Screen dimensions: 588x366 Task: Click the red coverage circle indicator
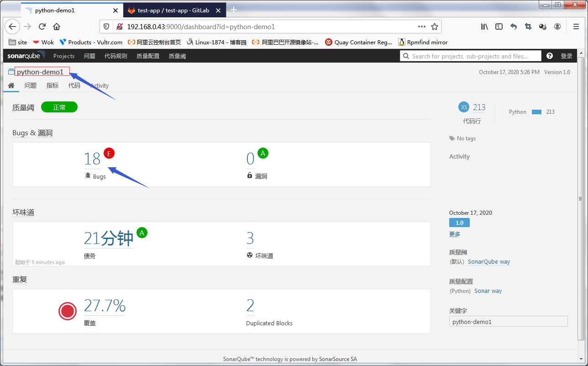68,311
